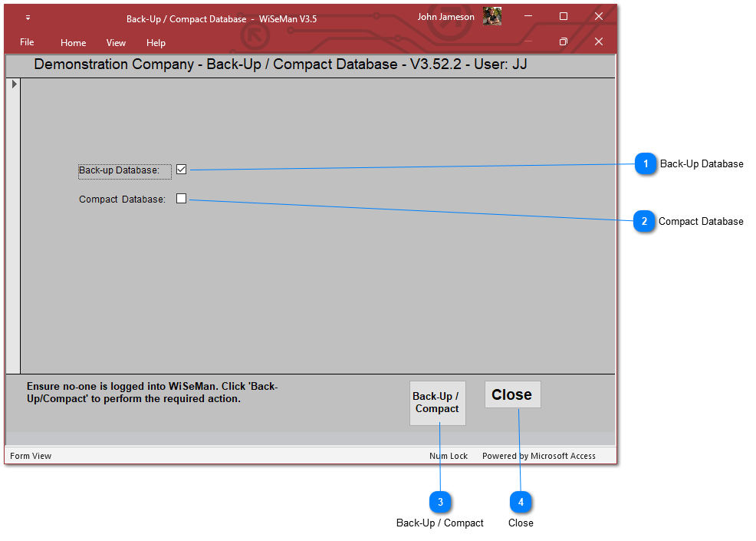Click annotation marker number 4

pos(521,503)
